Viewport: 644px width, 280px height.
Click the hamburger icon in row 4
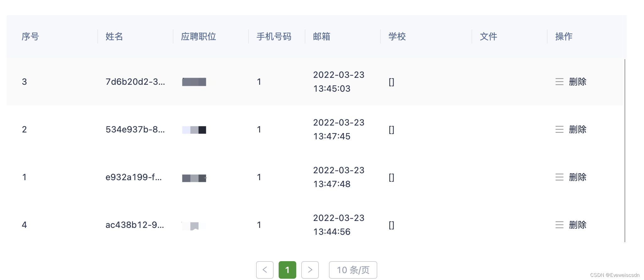coord(559,225)
